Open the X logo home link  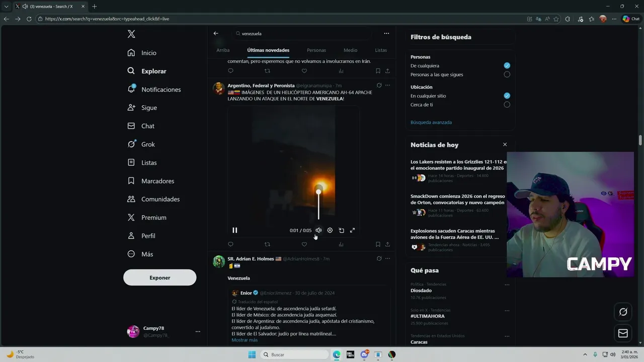point(131,34)
